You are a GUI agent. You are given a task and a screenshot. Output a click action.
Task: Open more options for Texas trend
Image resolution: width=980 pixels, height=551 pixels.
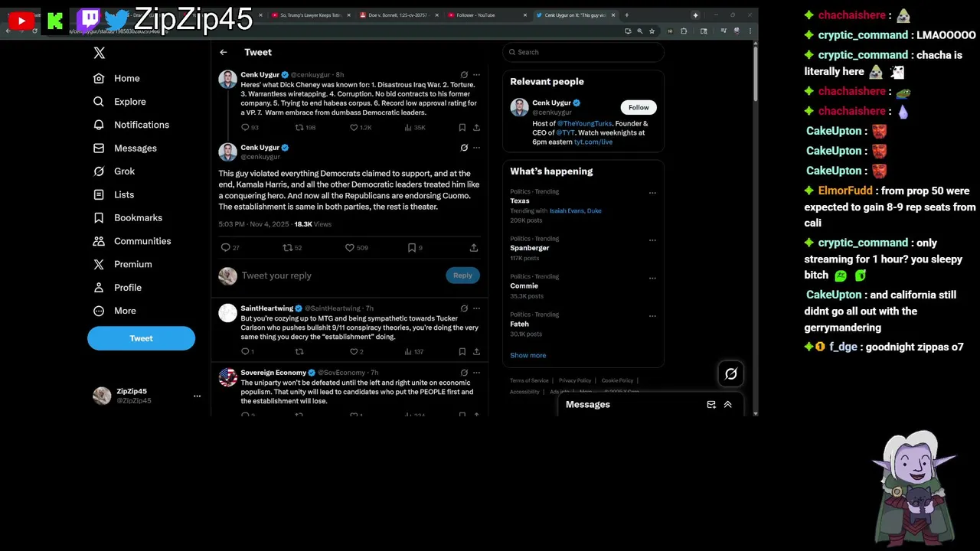point(652,193)
